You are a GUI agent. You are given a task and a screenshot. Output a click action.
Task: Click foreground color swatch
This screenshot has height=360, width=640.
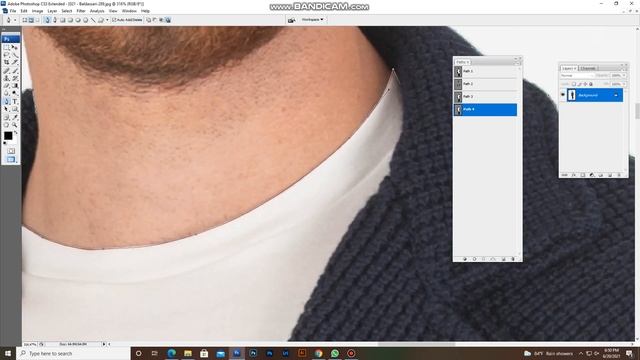click(x=8, y=136)
